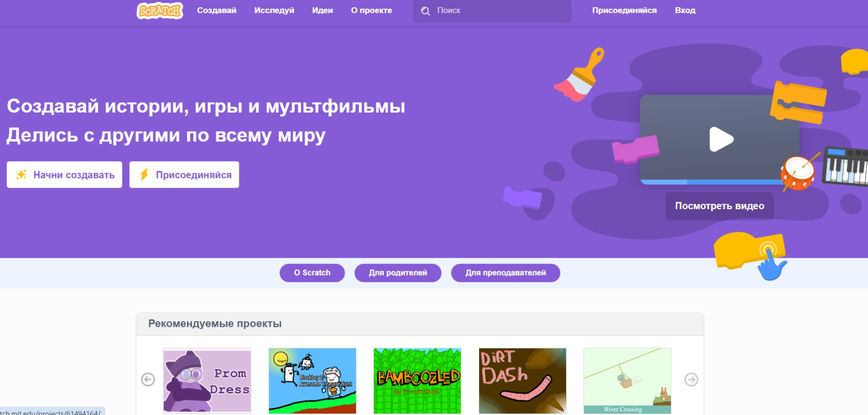
Task: Focus the Поиск search field
Action: 492,11
